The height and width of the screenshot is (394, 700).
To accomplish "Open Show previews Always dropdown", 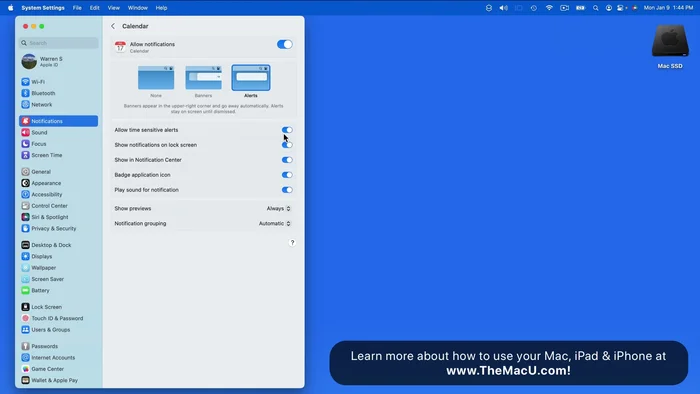I will click(x=279, y=208).
